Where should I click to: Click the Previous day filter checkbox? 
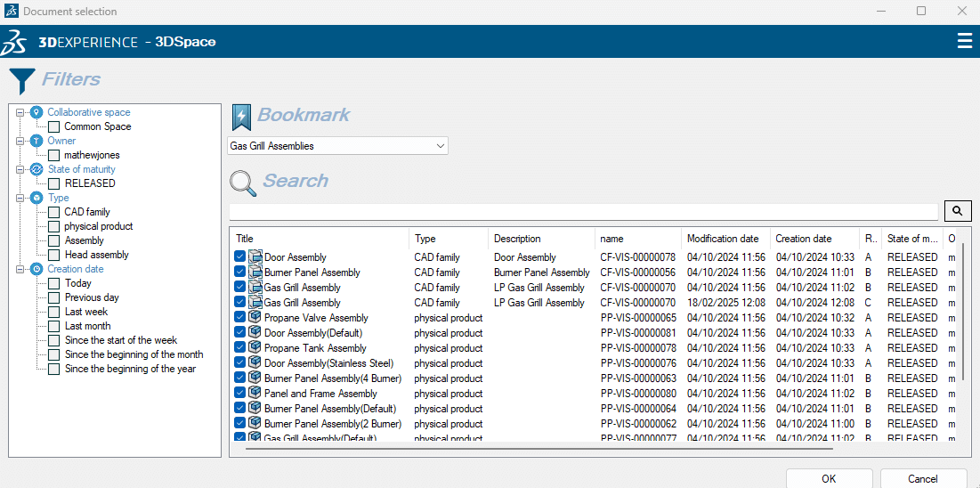pyautogui.click(x=54, y=297)
